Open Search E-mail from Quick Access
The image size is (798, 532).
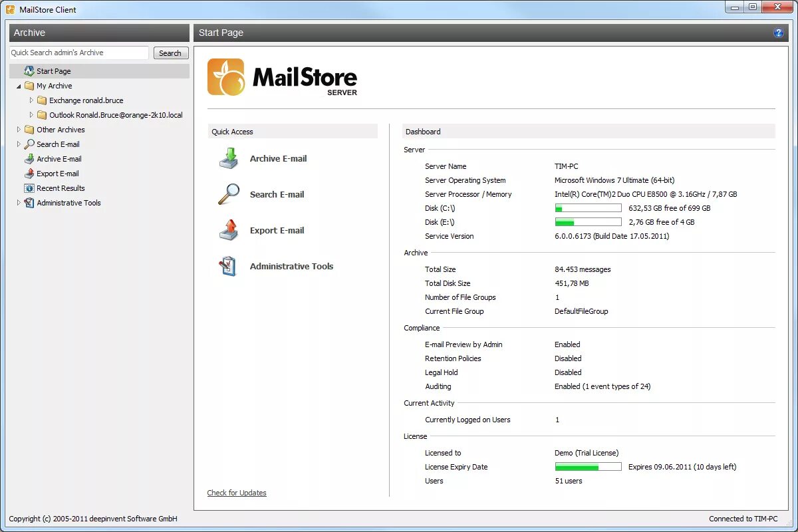[x=277, y=194]
